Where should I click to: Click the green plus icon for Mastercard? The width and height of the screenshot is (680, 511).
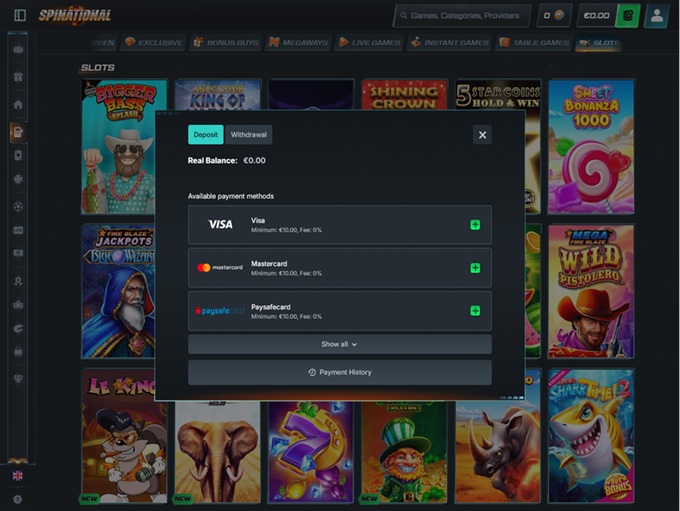[x=475, y=268]
